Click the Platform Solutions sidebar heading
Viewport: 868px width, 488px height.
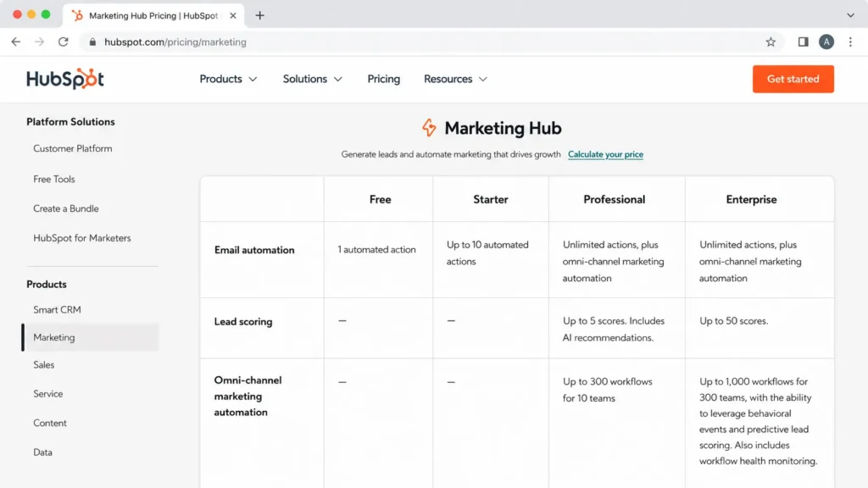pyautogui.click(x=71, y=122)
